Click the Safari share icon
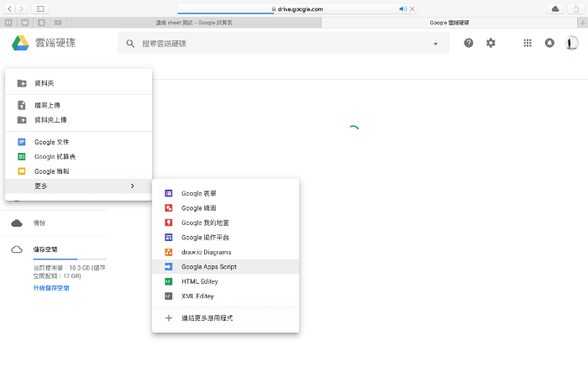The width and height of the screenshot is (588, 367). click(x=576, y=8)
